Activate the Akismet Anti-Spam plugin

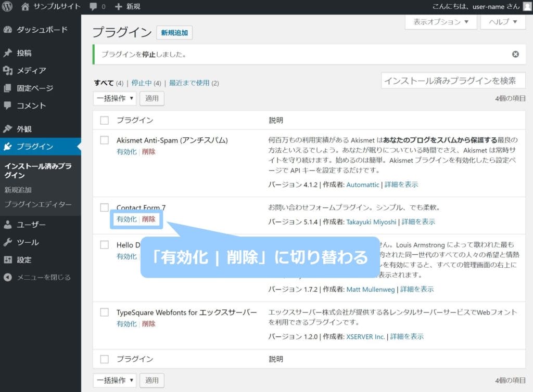click(126, 152)
